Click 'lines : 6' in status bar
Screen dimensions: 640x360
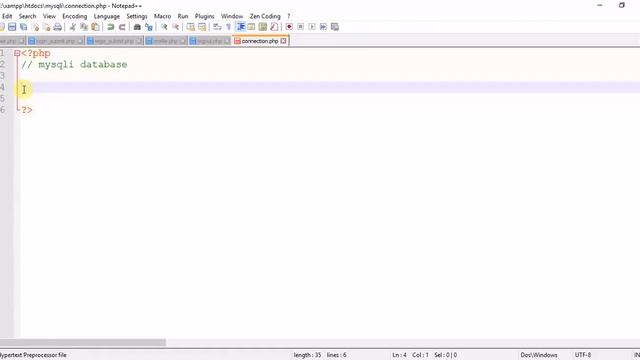[336, 355]
